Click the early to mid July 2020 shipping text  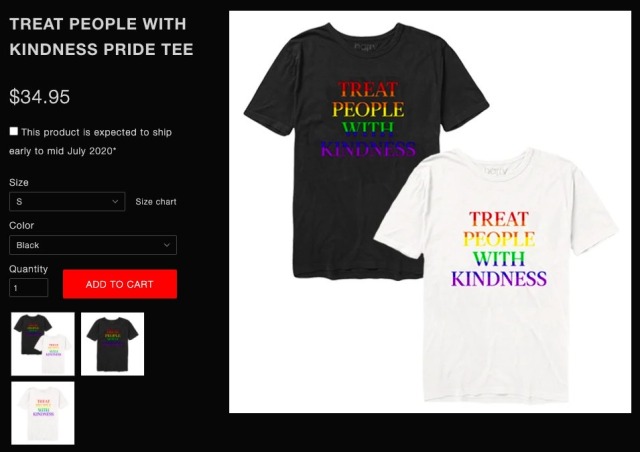(x=62, y=151)
